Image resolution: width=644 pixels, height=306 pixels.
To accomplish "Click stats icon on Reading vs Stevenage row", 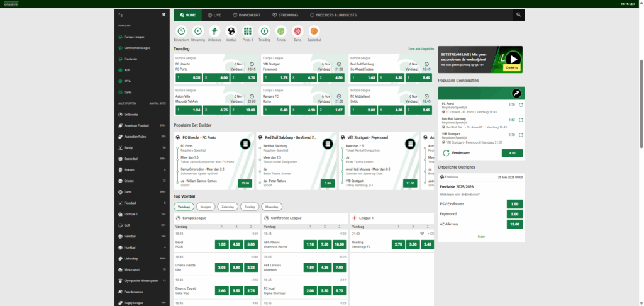I will click(x=422, y=233).
